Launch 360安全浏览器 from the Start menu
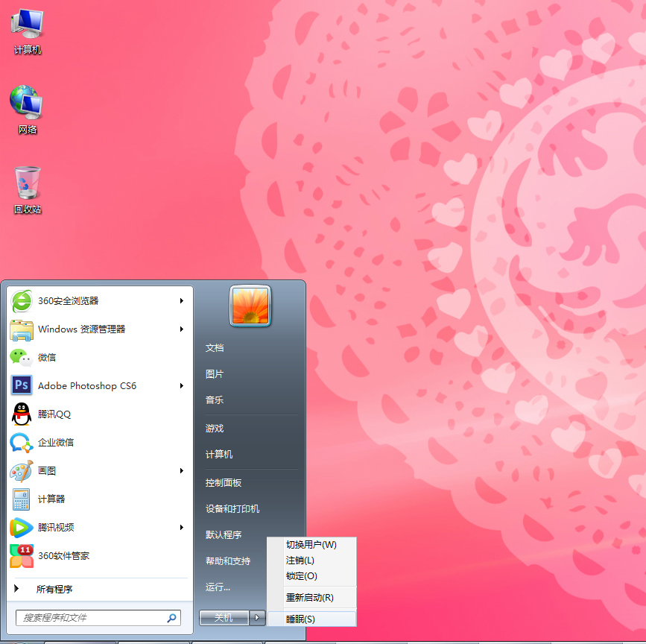646x644 pixels. [x=99, y=301]
